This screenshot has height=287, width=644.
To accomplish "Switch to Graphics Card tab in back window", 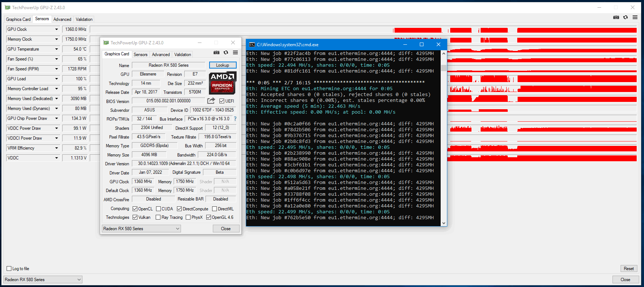I will 18,19.
